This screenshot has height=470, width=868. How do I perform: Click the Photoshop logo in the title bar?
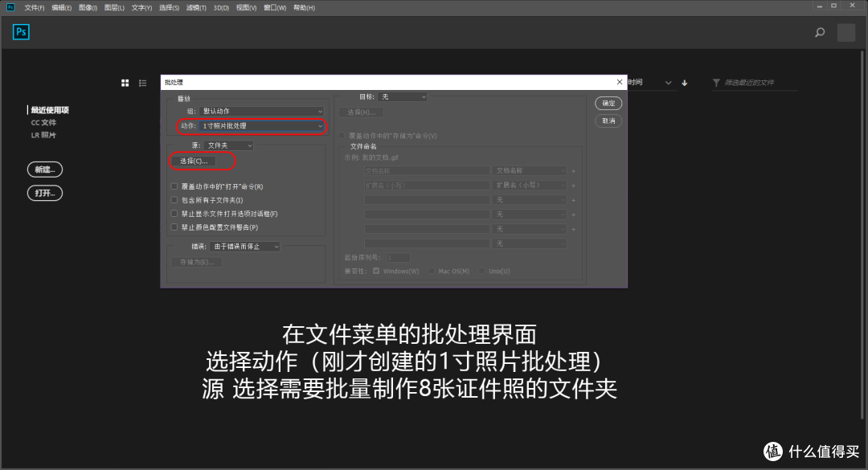point(9,6)
